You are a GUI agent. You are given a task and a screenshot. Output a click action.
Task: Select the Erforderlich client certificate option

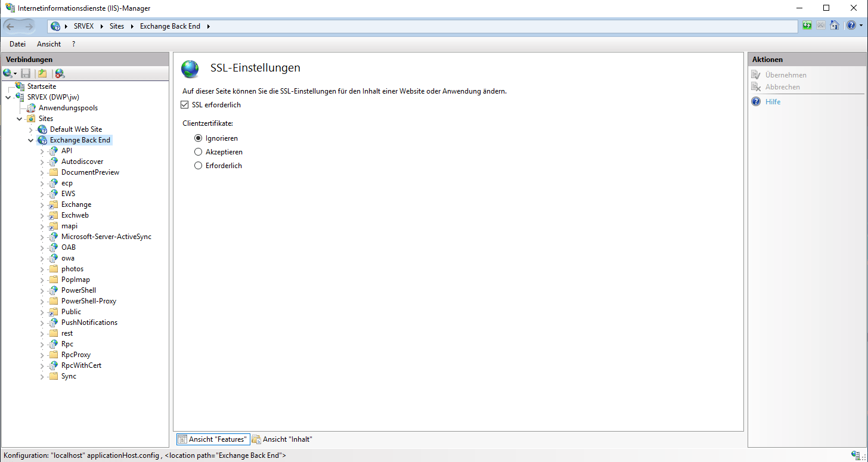(x=199, y=166)
